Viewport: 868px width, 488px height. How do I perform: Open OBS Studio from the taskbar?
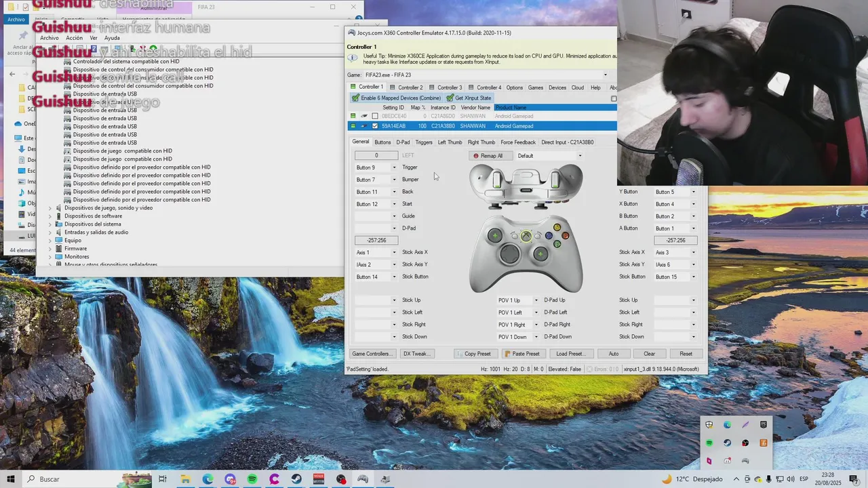click(341, 479)
